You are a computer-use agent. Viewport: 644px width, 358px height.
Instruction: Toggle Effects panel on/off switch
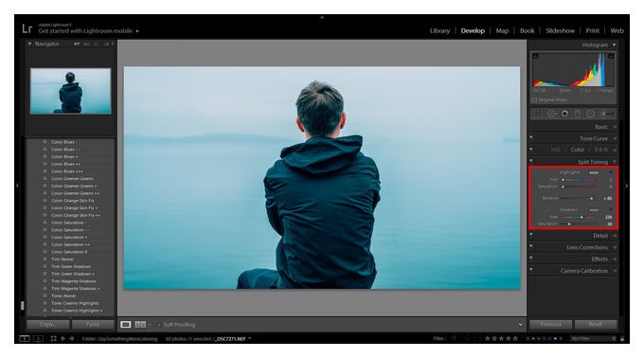(x=531, y=259)
